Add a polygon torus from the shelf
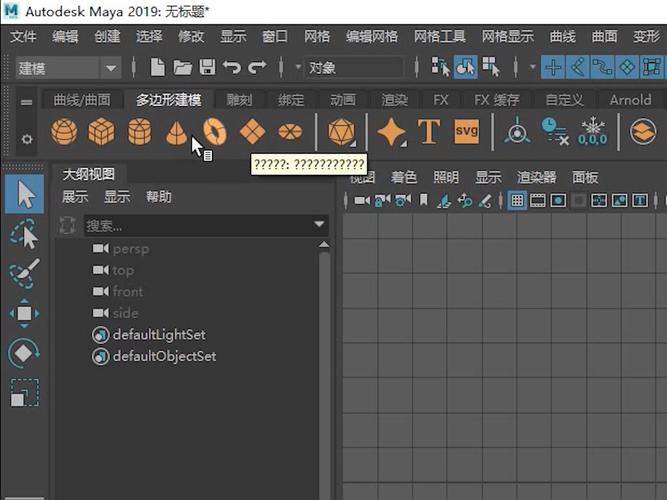This screenshot has height=500, width=667. 214,132
